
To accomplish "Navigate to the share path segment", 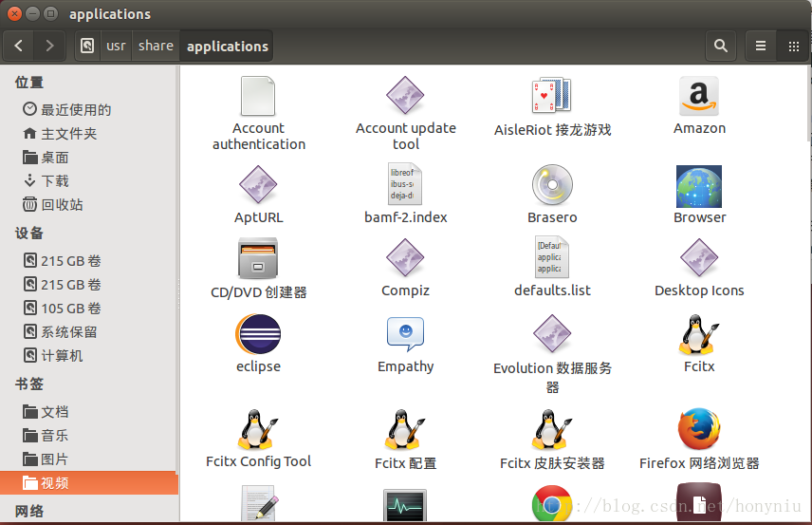I will (156, 46).
